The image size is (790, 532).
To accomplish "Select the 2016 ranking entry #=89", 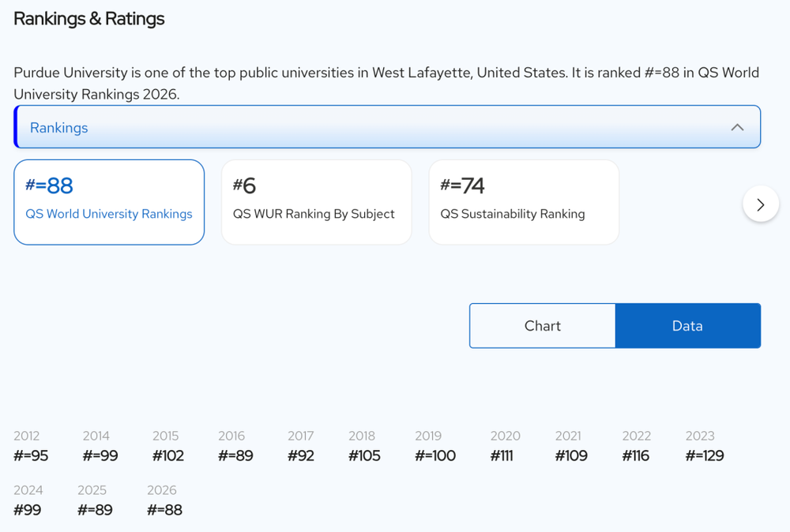I will pyautogui.click(x=235, y=455).
